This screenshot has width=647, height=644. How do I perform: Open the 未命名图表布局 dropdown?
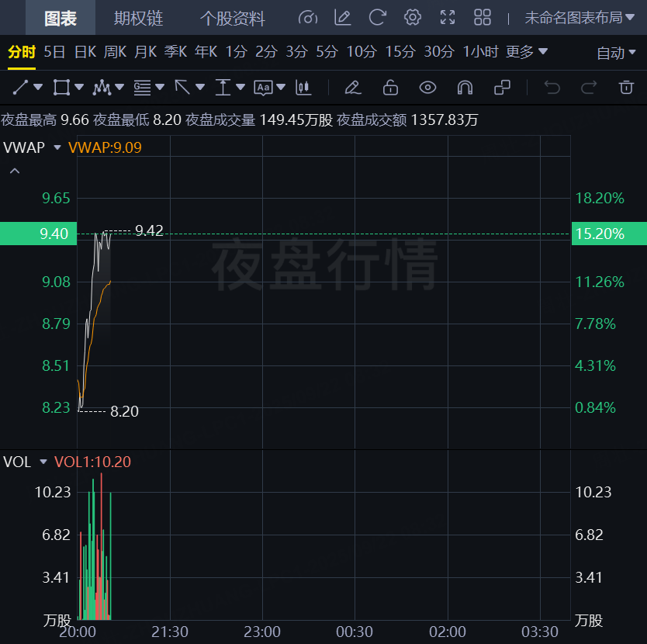pos(580,18)
